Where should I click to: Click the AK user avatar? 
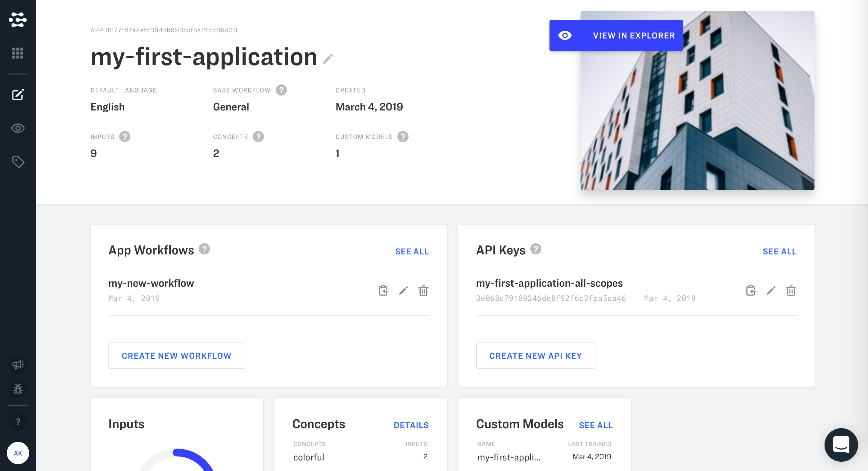click(x=17, y=453)
